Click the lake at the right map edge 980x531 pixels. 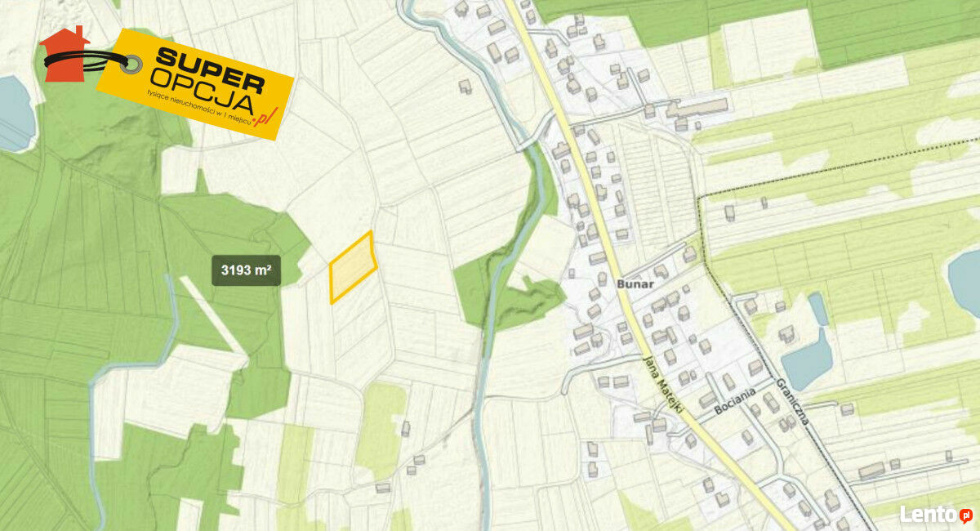click(x=966, y=283)
